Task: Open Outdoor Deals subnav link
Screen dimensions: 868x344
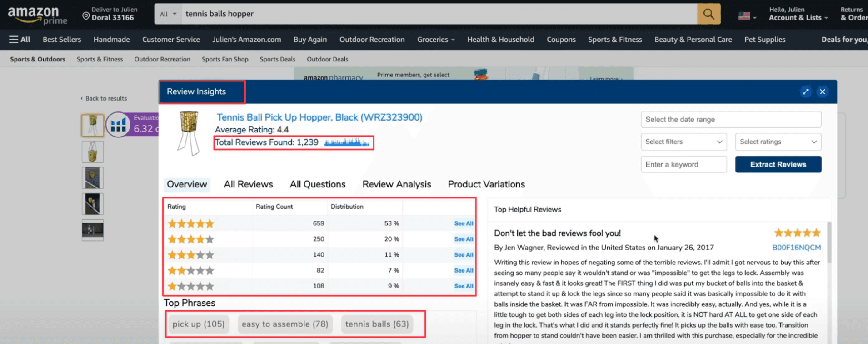Action: point(328,59)
